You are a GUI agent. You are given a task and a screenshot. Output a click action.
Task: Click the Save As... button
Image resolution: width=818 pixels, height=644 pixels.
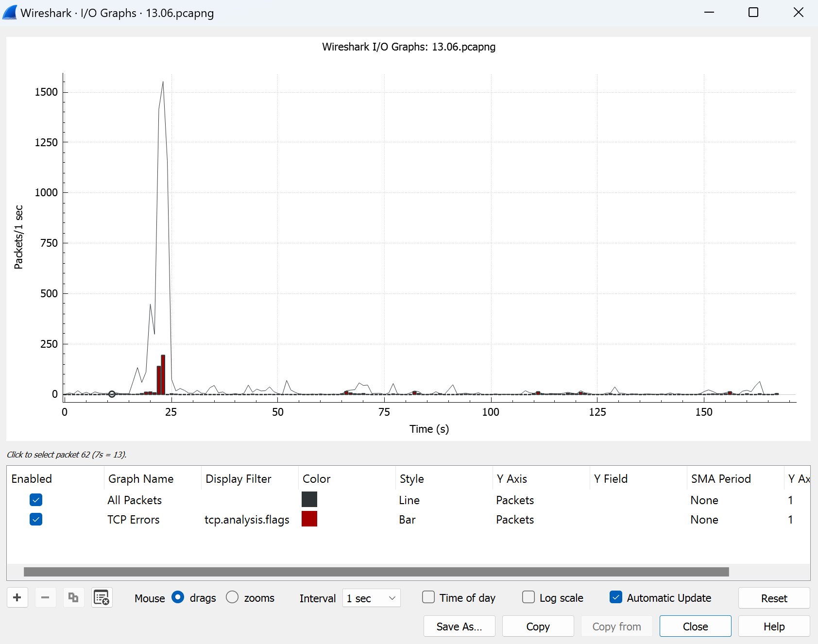click(x=460, y=626)
